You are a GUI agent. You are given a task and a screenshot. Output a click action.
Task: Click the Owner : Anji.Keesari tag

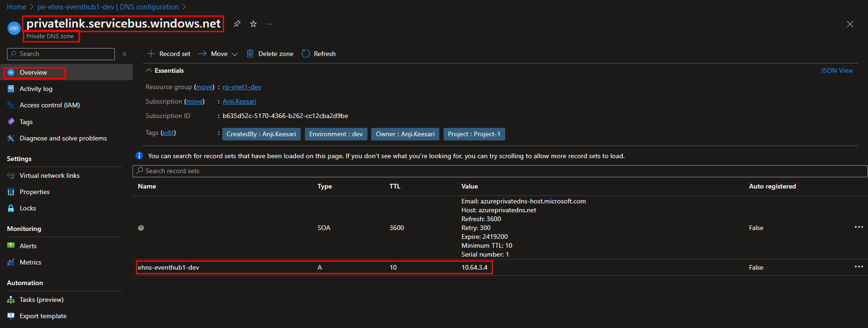(405, 134)
